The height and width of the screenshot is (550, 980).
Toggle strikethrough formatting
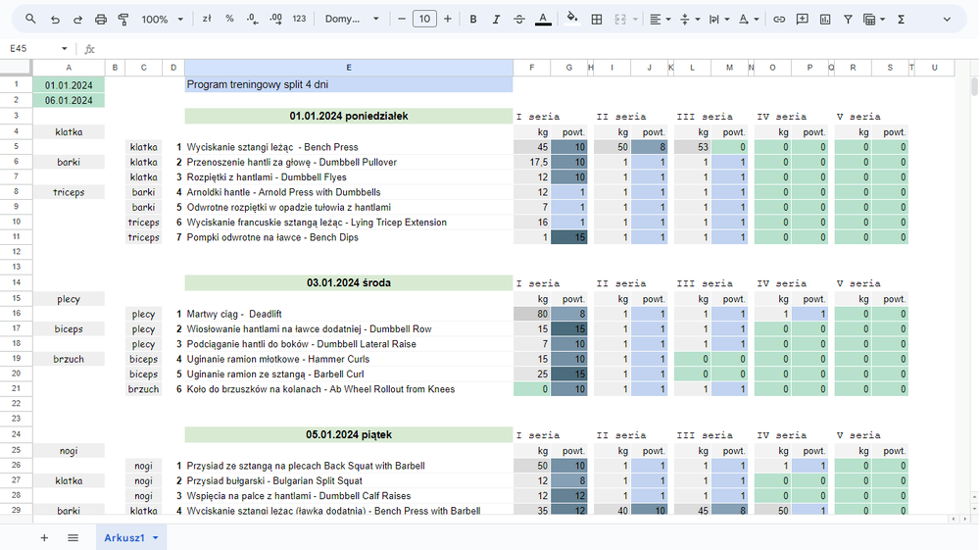point(520,20)
